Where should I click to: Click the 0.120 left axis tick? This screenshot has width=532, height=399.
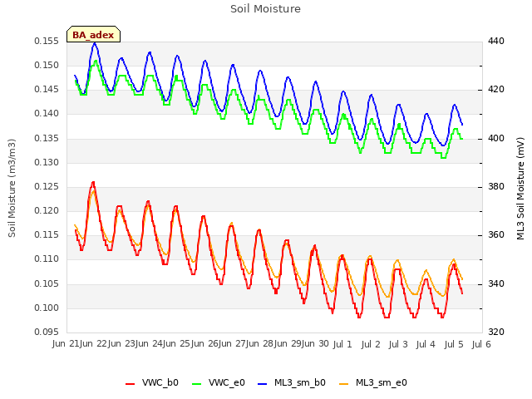47,210
